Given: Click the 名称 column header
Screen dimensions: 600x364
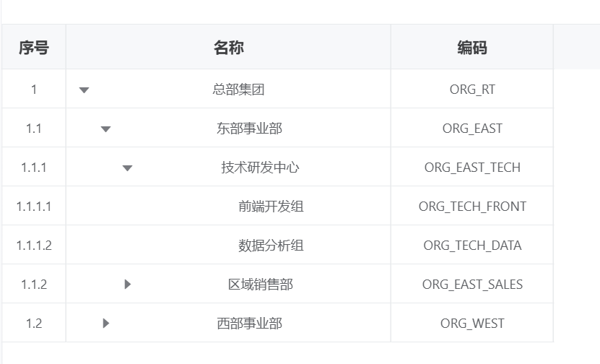Looking at the screenshot, I should (x=228, y=48).
